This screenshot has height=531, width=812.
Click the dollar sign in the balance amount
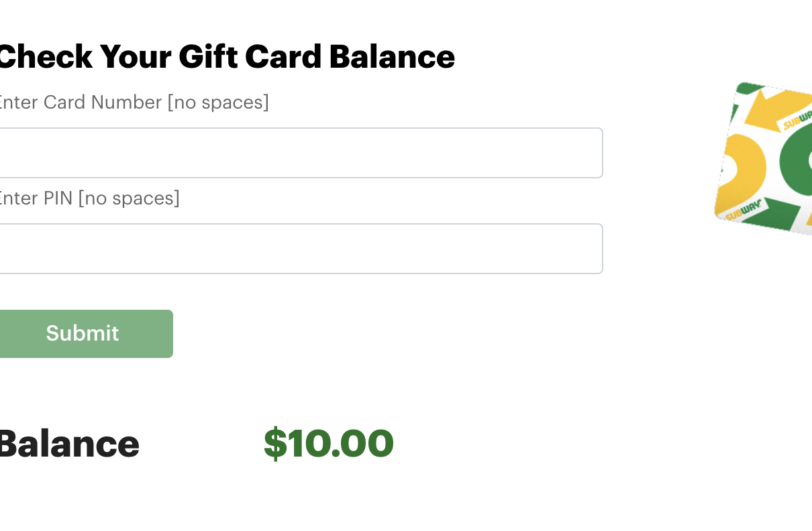(274, 444)
